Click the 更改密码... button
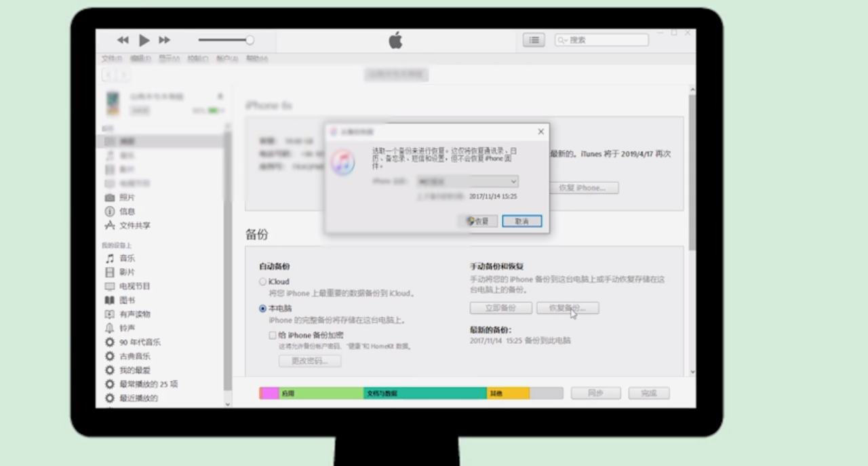The height and width of the screenshot is (466, 868). [310, 361]
